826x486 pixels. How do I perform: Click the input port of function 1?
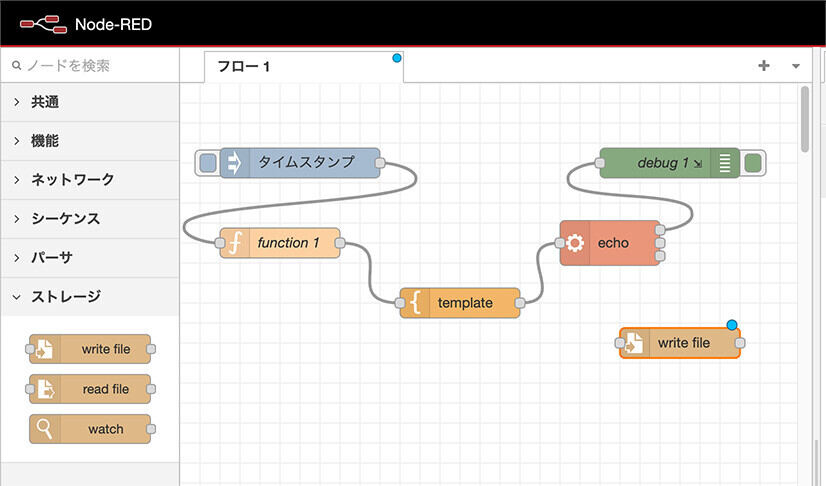(x=220, y=243)
